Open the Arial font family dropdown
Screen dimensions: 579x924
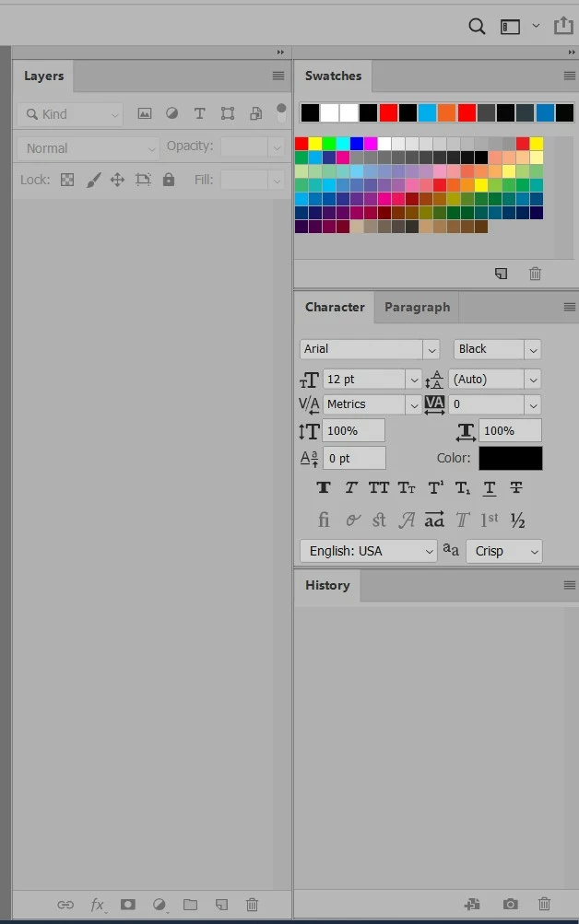pos(431,349)
